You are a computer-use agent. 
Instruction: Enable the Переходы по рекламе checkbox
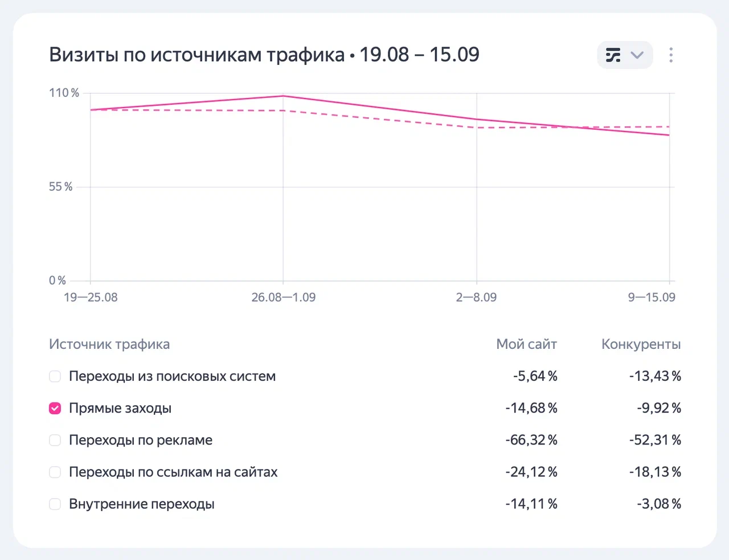click(55, 440)
